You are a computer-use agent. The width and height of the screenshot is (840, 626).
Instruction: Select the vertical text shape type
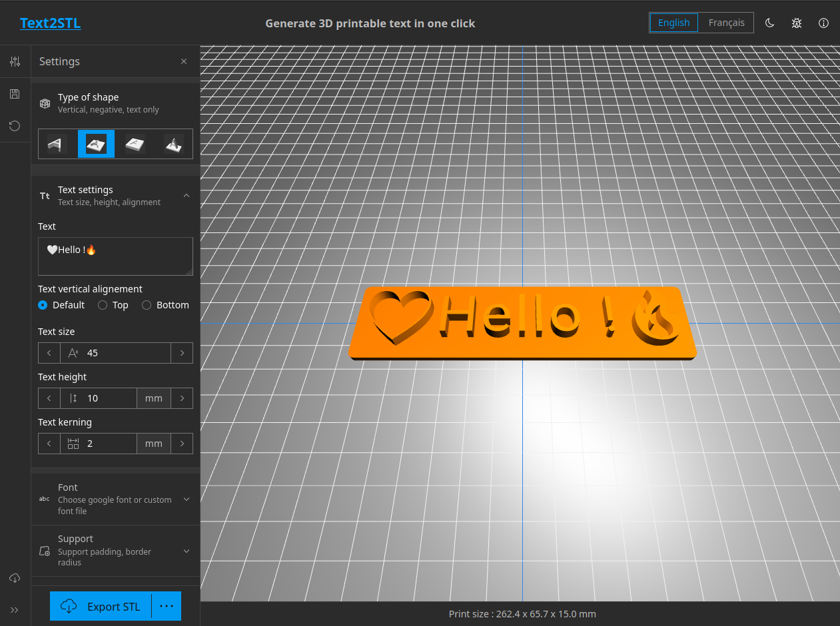click(174, 144)
